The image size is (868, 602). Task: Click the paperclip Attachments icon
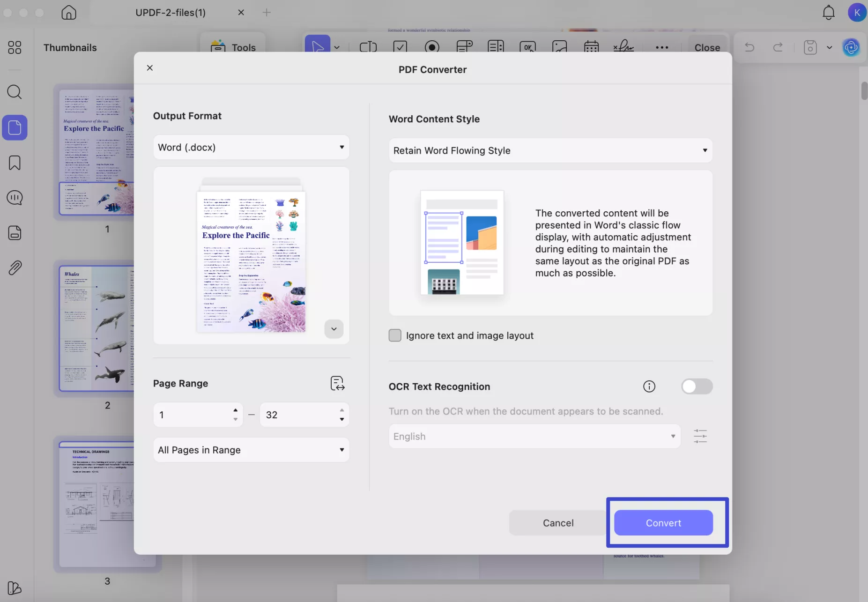pyautogui.click(x=15, y=268)
